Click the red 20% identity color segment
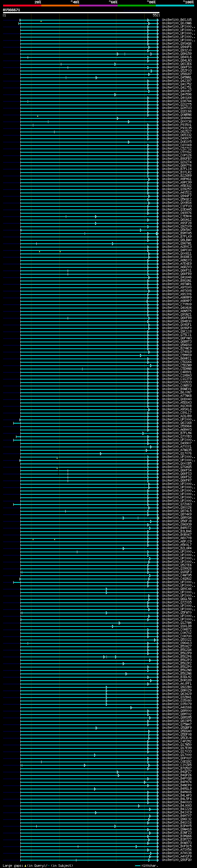 (22, 6)
